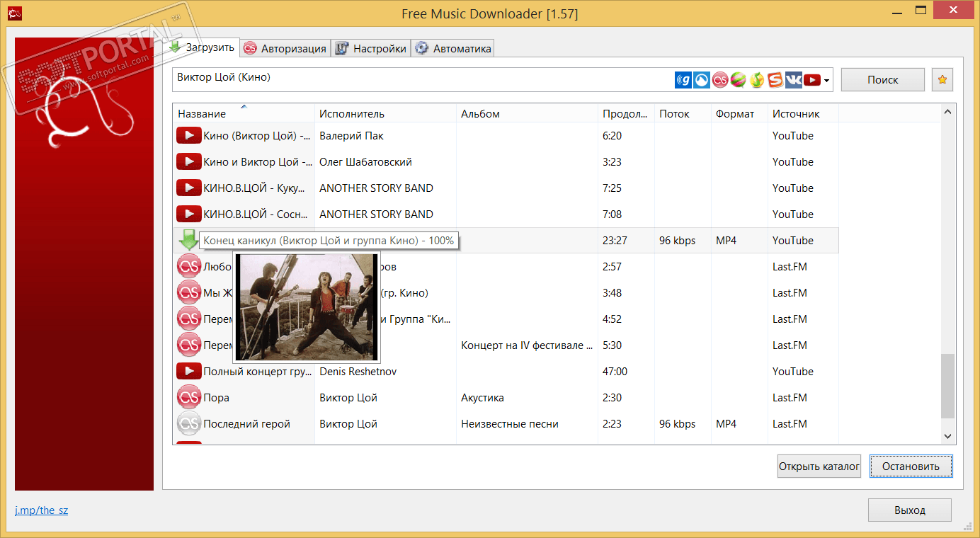The height and width of the screenshot is (538, 980).
Task: Sort by the Исполнитель column header
Action: [x=385, y=114]
